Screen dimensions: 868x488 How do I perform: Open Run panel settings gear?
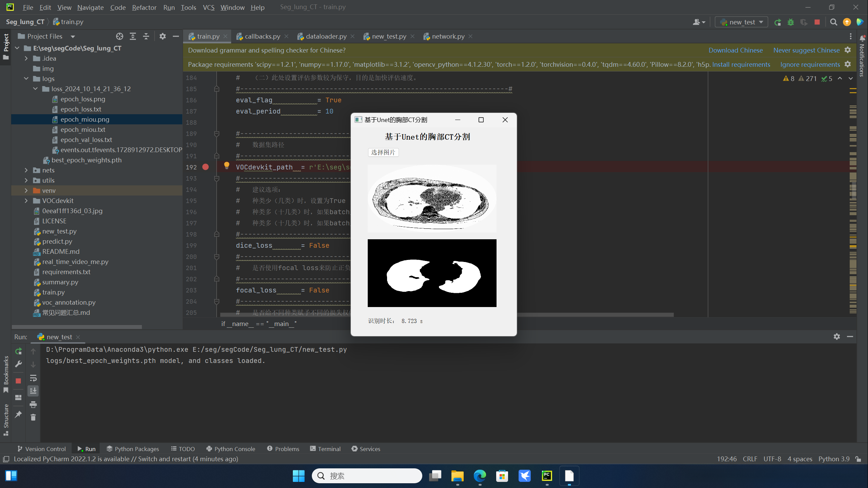(x=836, y=337)
